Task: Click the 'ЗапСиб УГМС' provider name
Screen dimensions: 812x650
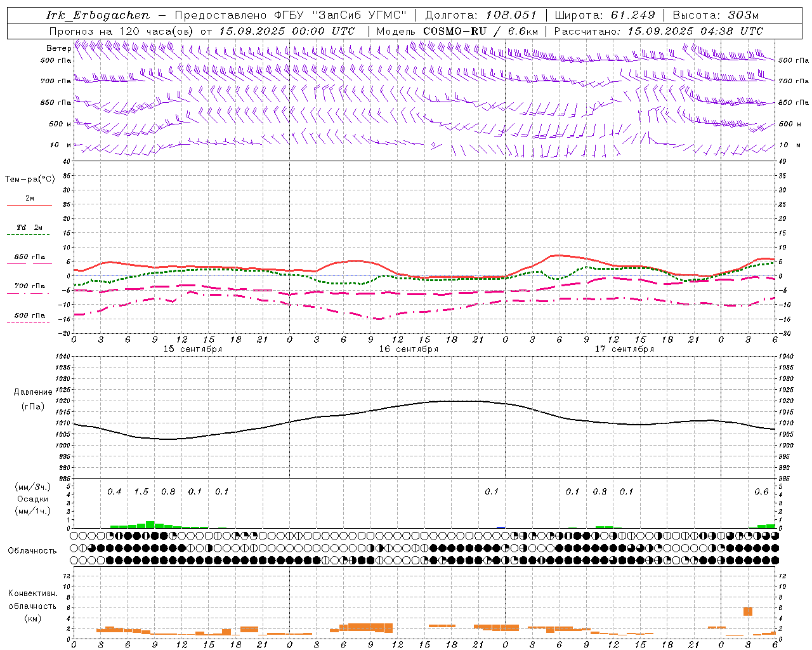Action: (360, 15)
